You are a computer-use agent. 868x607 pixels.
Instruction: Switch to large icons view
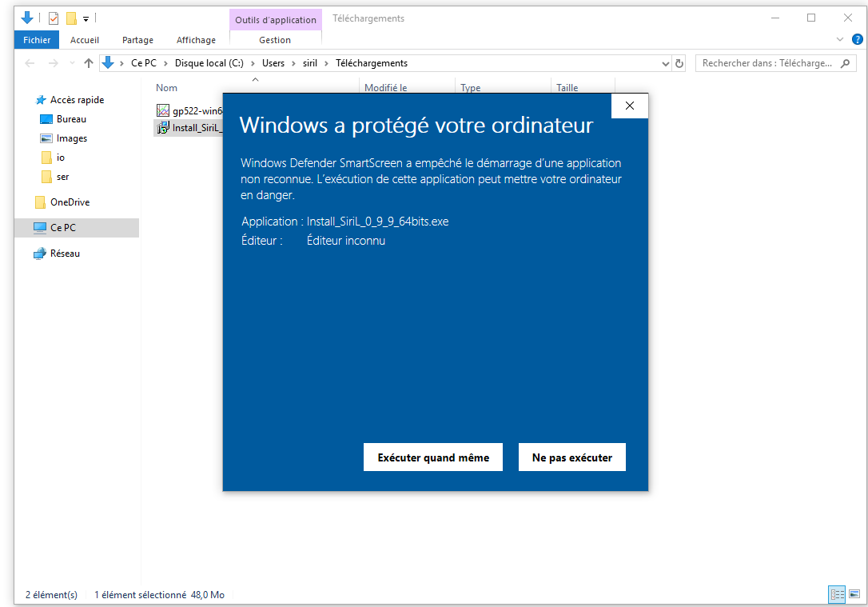[x=854, y=594]
